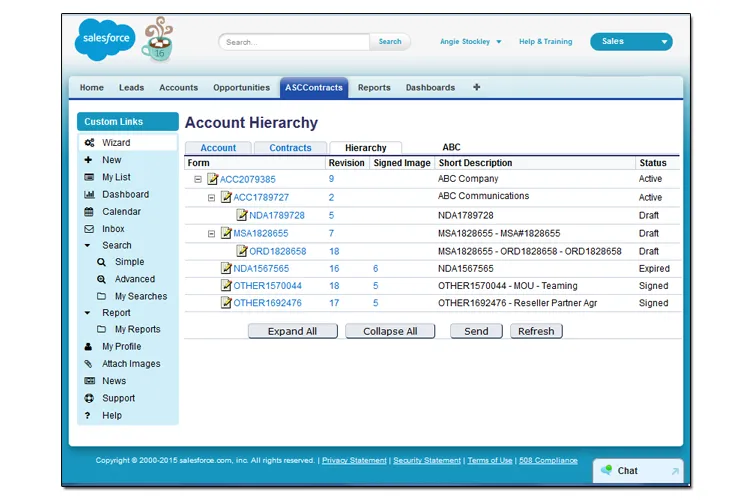Image resolution: width=750 pixels, height=500 pixels.
Task: Click the Support lifebuoy icon
Action: 89,398
